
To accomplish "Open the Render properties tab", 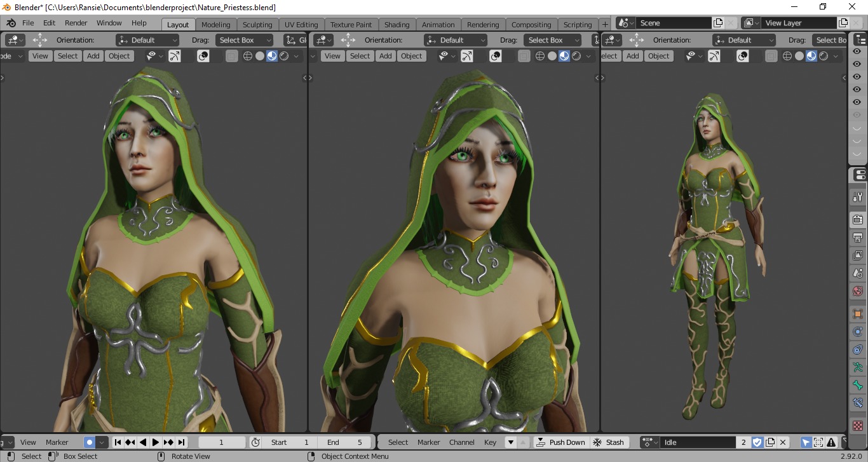I will pyautogui.click(x=858, y=220).
